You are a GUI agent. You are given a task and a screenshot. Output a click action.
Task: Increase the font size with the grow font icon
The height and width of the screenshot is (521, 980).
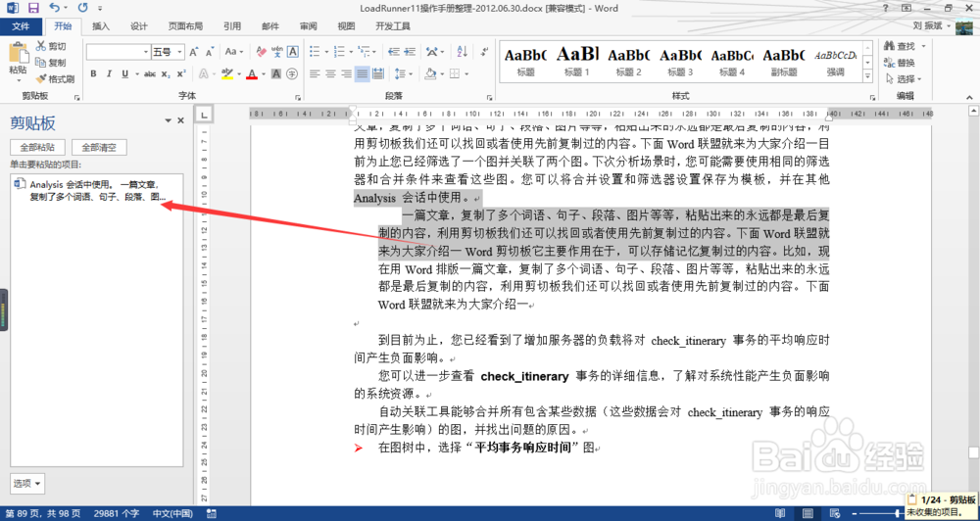194,52
